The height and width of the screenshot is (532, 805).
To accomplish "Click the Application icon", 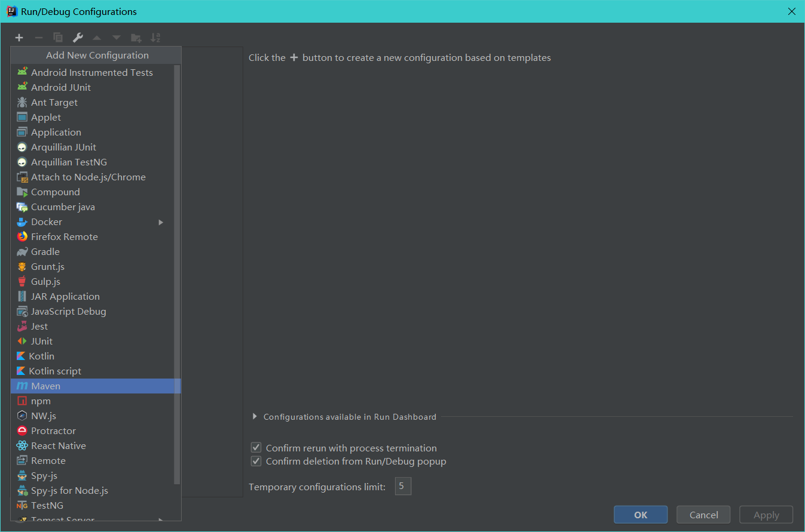I will coord(22,132).
